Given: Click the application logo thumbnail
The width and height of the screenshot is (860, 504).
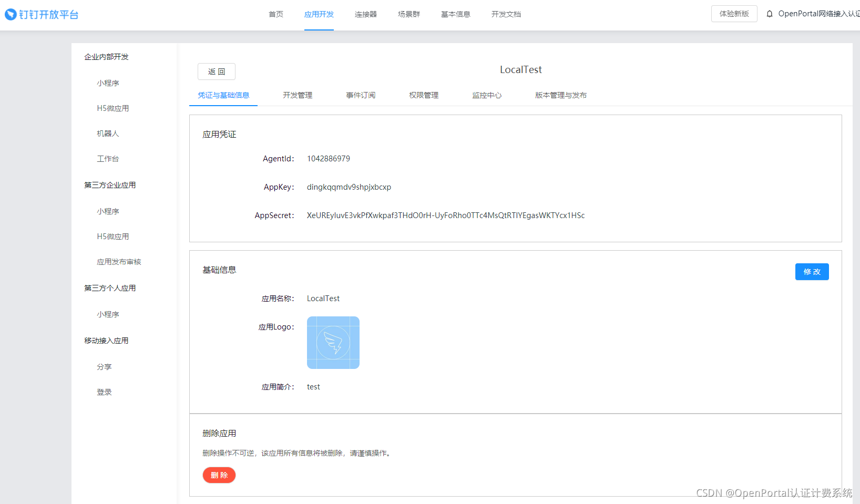Looking at the screenshot, I should pos(333,343).
